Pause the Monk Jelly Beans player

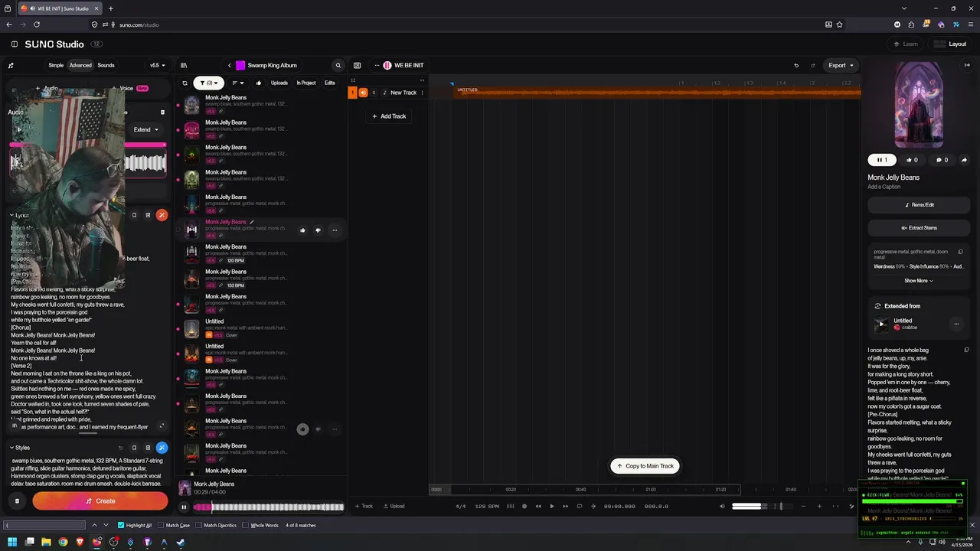[x=184, y=507]
